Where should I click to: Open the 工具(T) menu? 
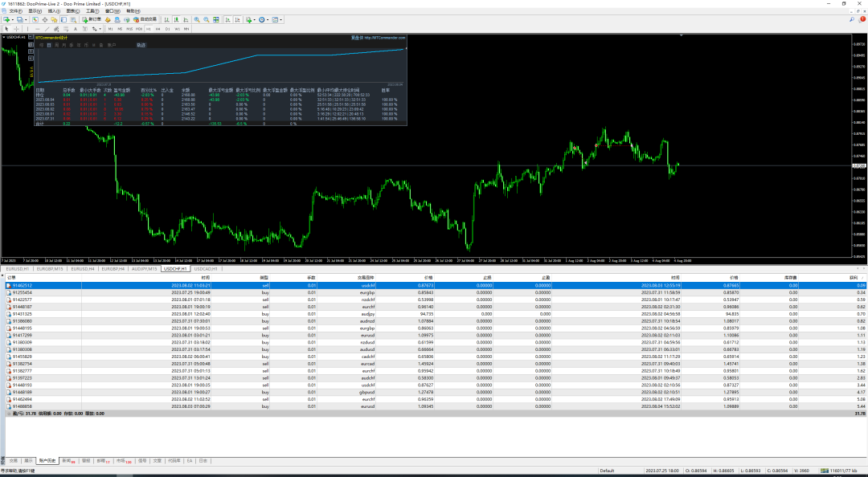92,11
